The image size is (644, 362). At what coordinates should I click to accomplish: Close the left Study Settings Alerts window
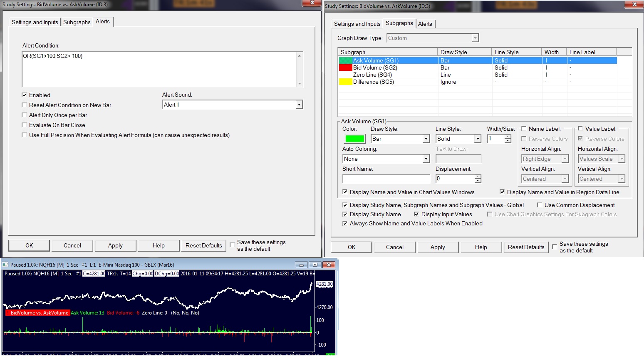(312, 3)
